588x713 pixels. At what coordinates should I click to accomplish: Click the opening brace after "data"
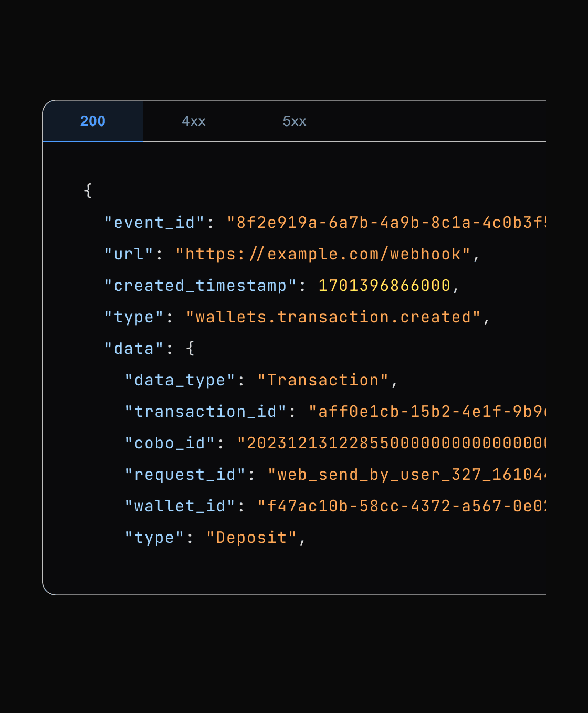(x=190, y=349)
